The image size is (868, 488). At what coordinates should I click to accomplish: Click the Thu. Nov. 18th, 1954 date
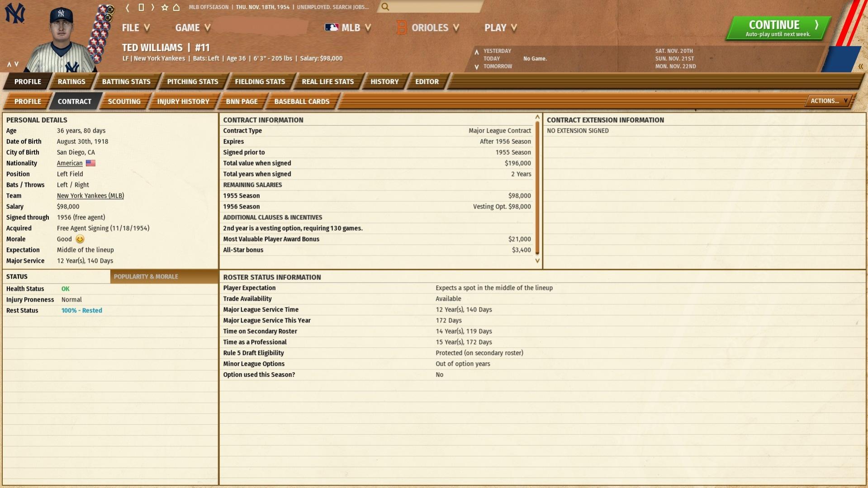click(262, 7)
